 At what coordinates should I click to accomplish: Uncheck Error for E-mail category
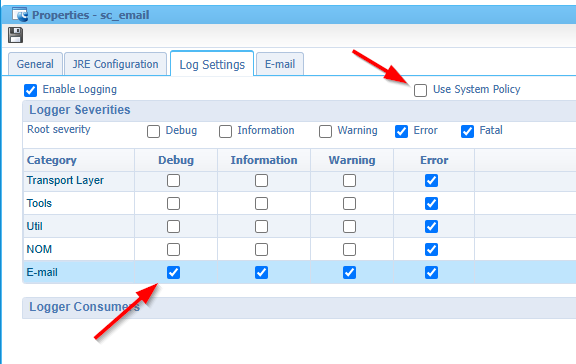[431, 273]
